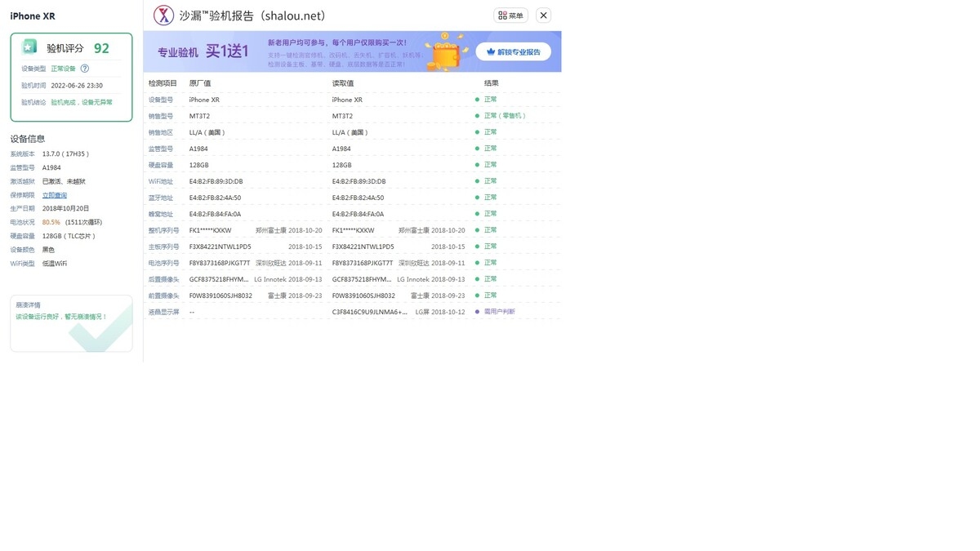Viewport: 980px width, 551px height.
Task: Select the read mainboard serial F3X84221NTWL1PD5
Action: point(363,247)
